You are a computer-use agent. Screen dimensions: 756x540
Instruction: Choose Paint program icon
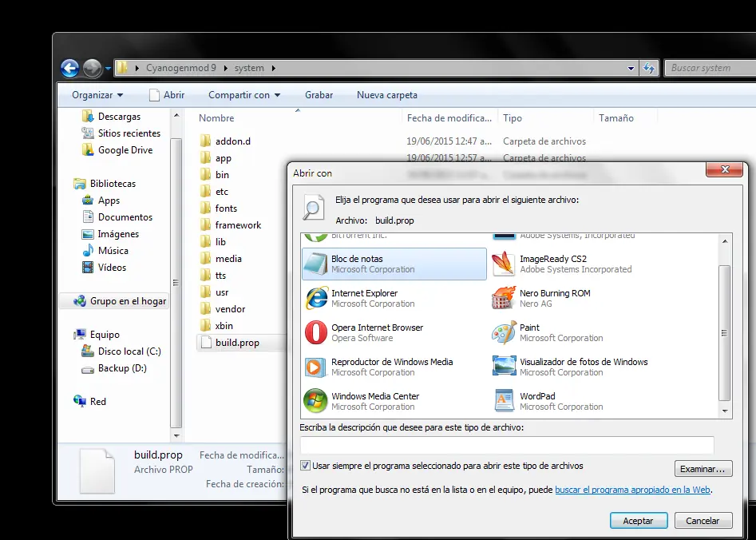pos(504,332)
